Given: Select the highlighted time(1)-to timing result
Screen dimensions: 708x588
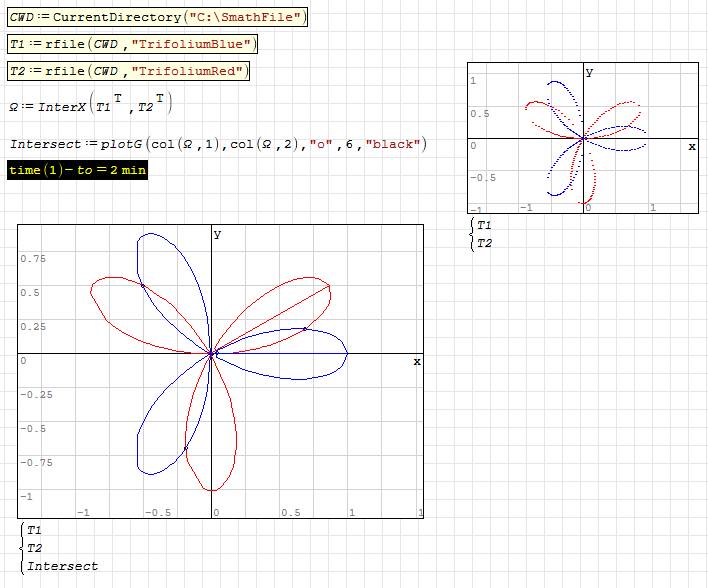Looking at the screenshot, I should point(77,171).
